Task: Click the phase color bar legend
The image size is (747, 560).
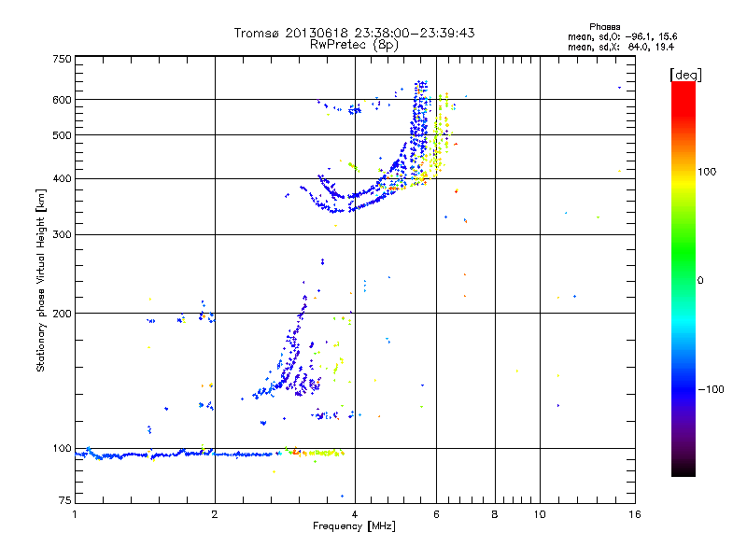Action: [684, 278]
